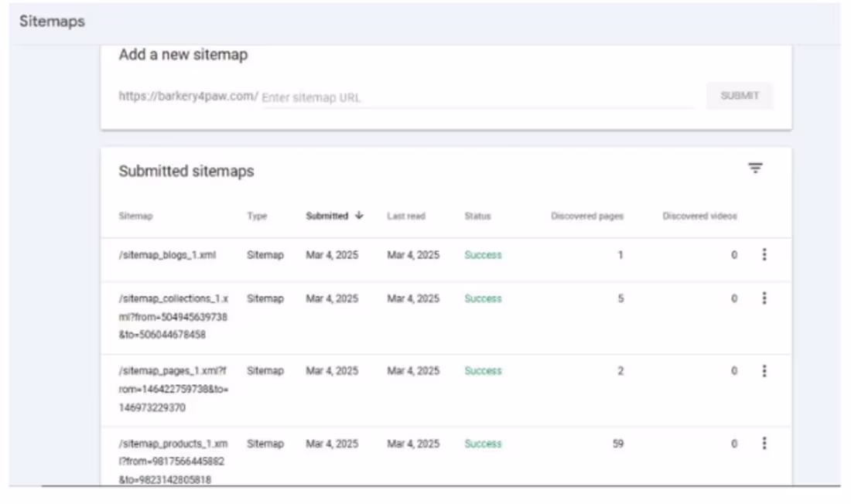Open the filter icon in Submitted sitemaps
Image resolution: width=851 pixels, height=504 pixels.
[x=755, y=168]
